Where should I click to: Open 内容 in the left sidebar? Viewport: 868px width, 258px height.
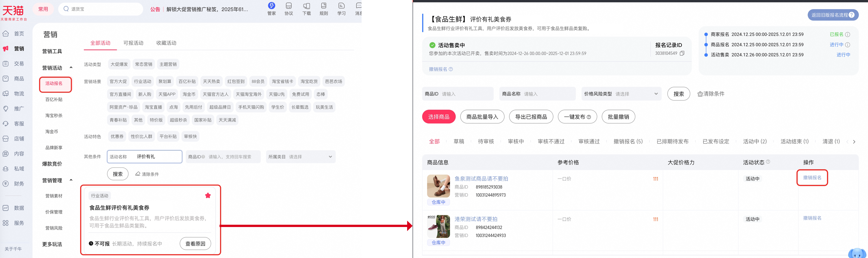(x=13, y=154)
